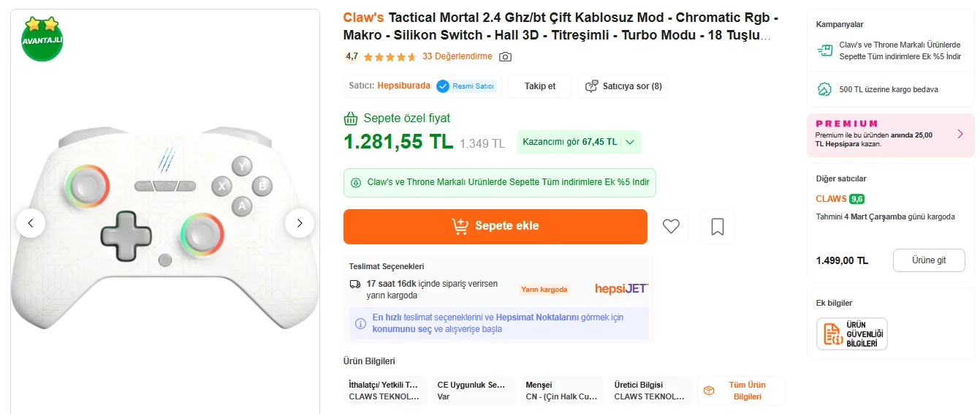Click the heart favorite icon
This screenshot has width=980, height=414.
tap(671, 227)
